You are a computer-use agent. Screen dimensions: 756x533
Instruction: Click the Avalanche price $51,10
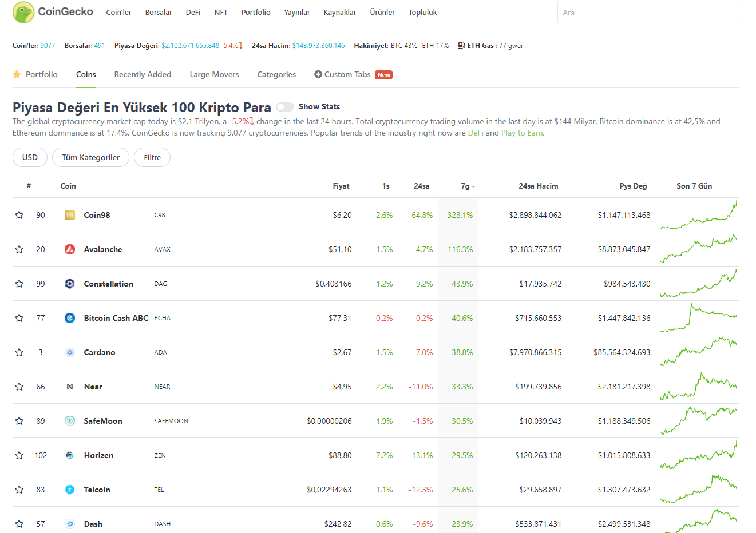[x=340, y=249]
